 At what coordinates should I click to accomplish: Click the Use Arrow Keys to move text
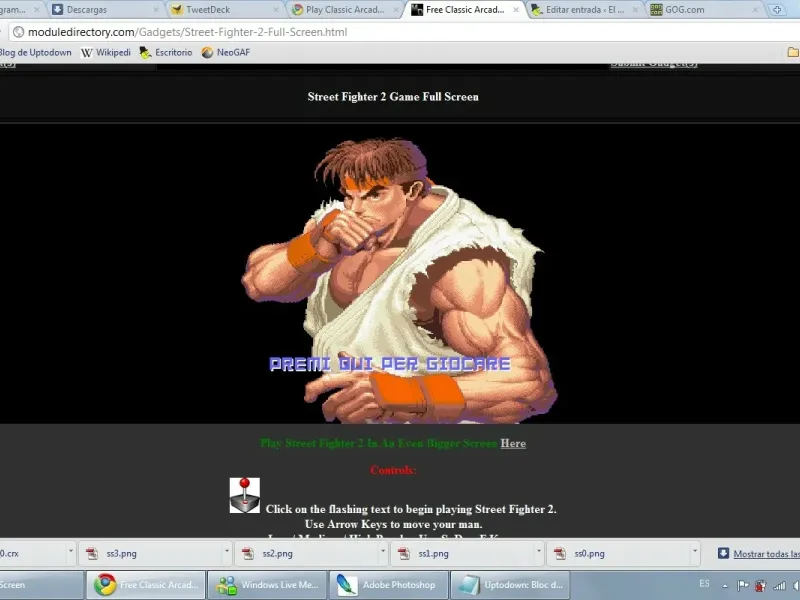pos(393,524)
